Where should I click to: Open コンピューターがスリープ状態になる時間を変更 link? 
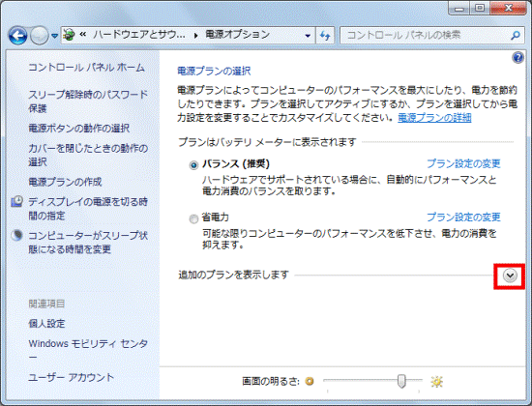click(x=88, y=243)
